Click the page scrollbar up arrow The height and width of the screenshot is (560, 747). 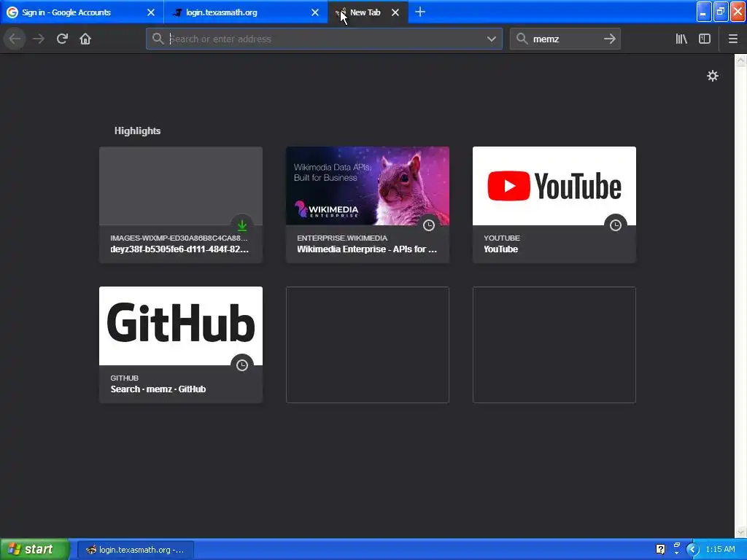tap(741, 60)
